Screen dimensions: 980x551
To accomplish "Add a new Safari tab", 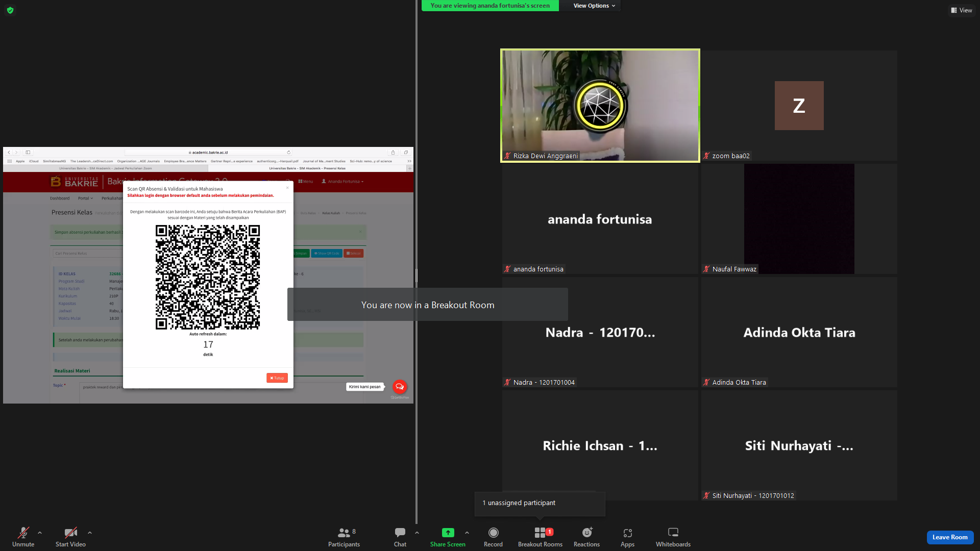I will coord(409,168).
